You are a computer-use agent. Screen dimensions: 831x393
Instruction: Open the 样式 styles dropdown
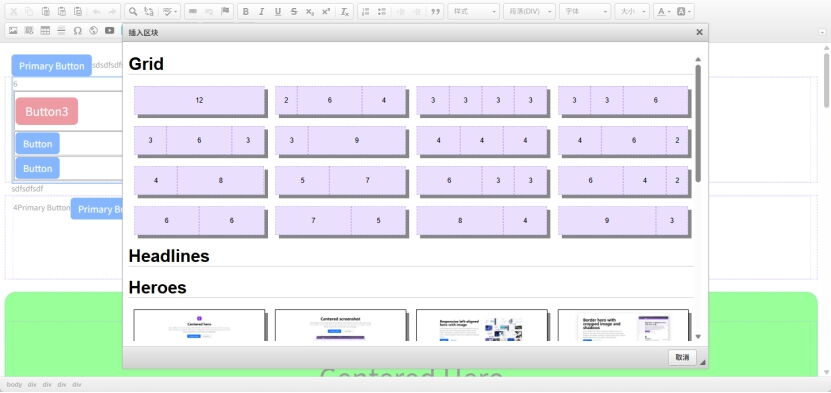point(474,12)
